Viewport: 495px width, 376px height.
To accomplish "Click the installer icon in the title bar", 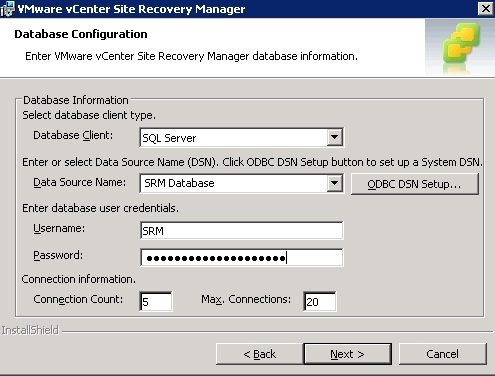I will point(7,9).
